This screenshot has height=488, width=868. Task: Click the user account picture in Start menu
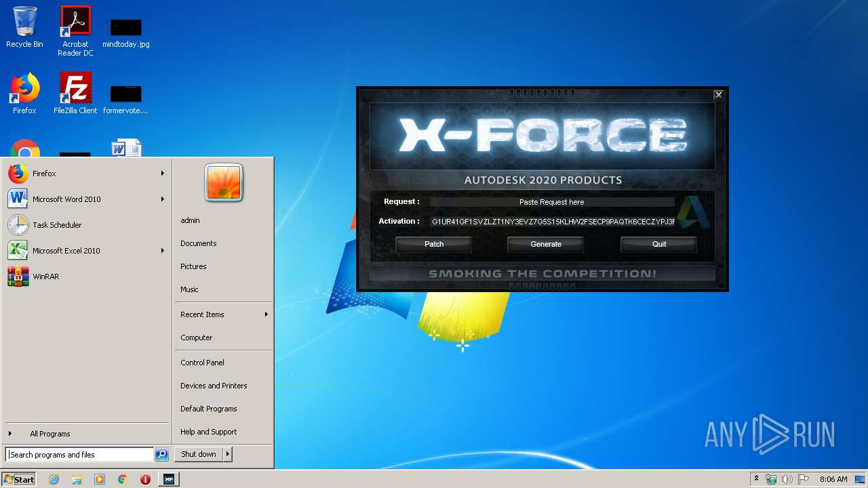(x=224, y=182)
